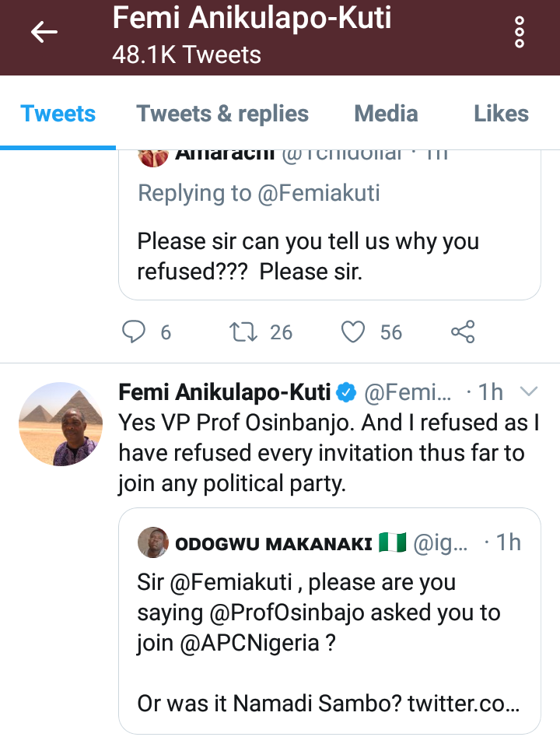Like the tweet via heart icon
This screenshot has height=737, width=560.
[x=354, y=332]
